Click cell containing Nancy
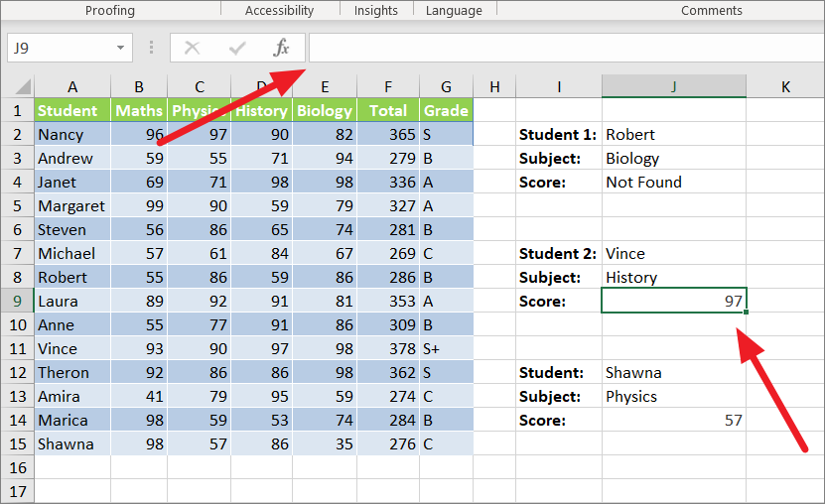Image resolution: width=825 pixels, height=504 pixels. point(72,135)
